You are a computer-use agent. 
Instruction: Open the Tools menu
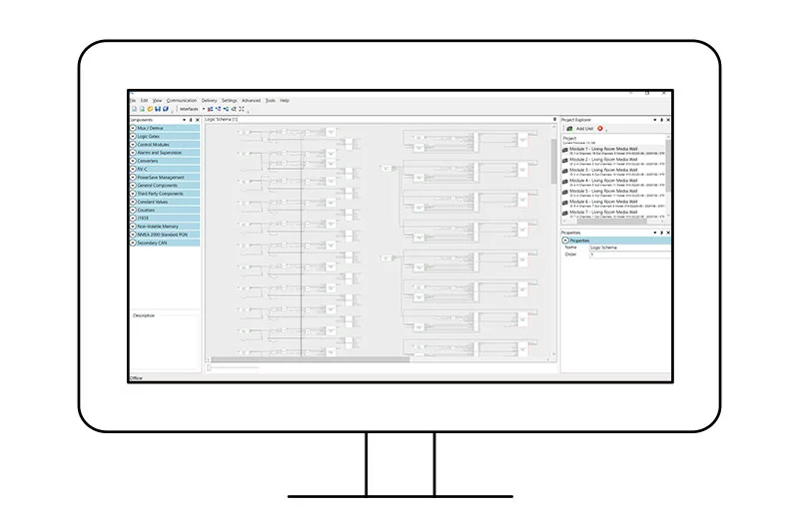(270, 101)
